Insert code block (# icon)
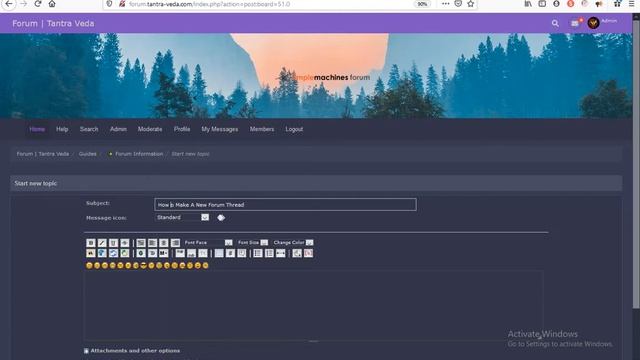Image resolution: width=640 pixels, height=360 pixels. 231,253
